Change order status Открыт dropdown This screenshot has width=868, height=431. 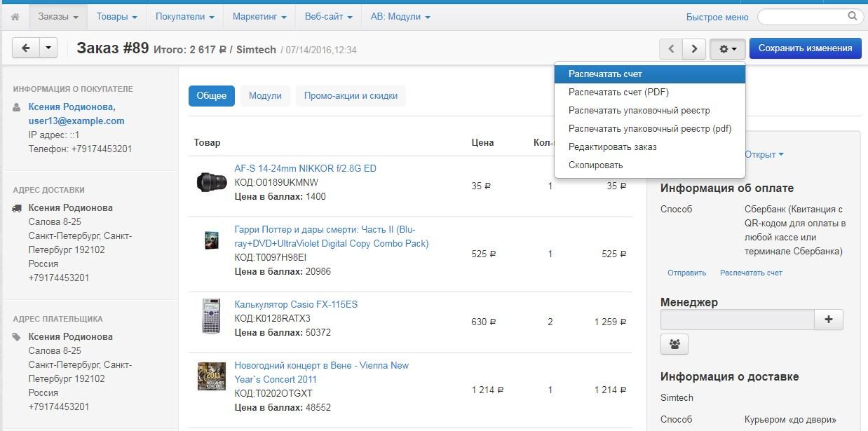[764, 154]
